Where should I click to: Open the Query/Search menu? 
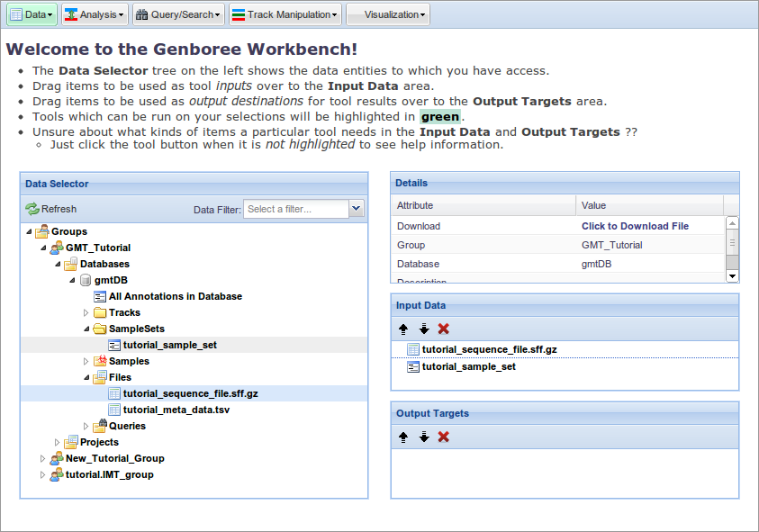[x=178, y=14]
